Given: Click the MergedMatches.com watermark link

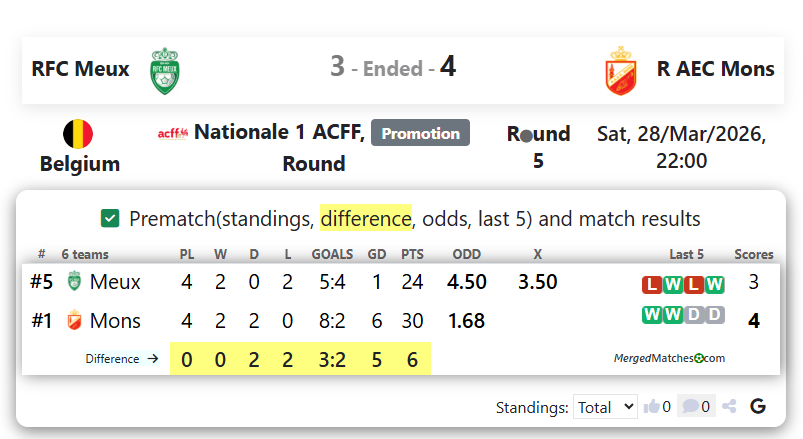Looking at the screenshot, I should (669, 357).
